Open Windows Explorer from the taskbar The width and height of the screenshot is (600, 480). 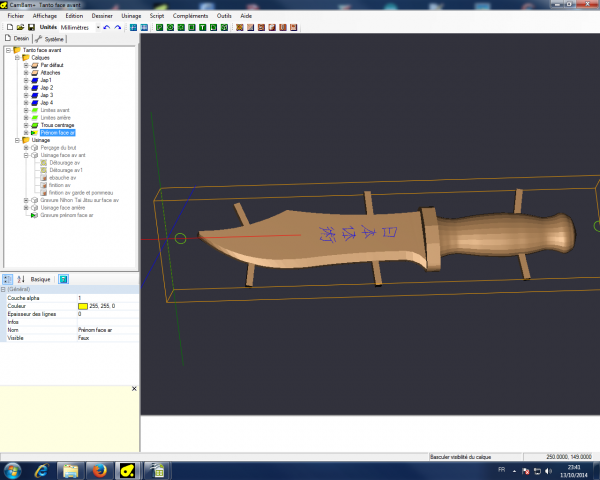[70, 471]
